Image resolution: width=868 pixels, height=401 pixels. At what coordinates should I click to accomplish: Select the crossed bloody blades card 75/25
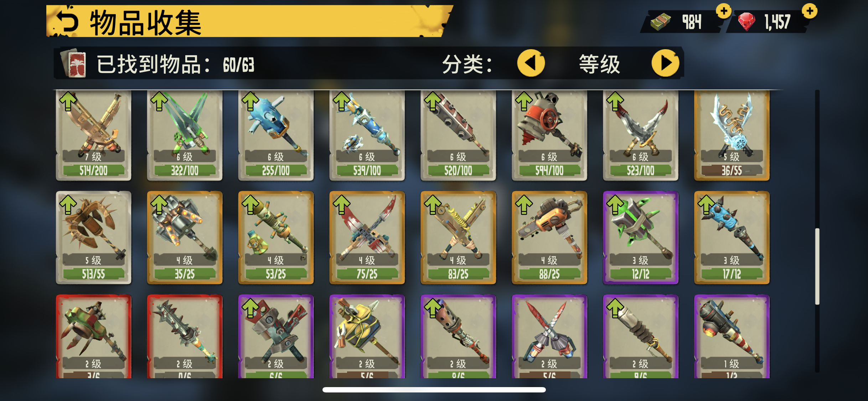click(x=367, y=238)
